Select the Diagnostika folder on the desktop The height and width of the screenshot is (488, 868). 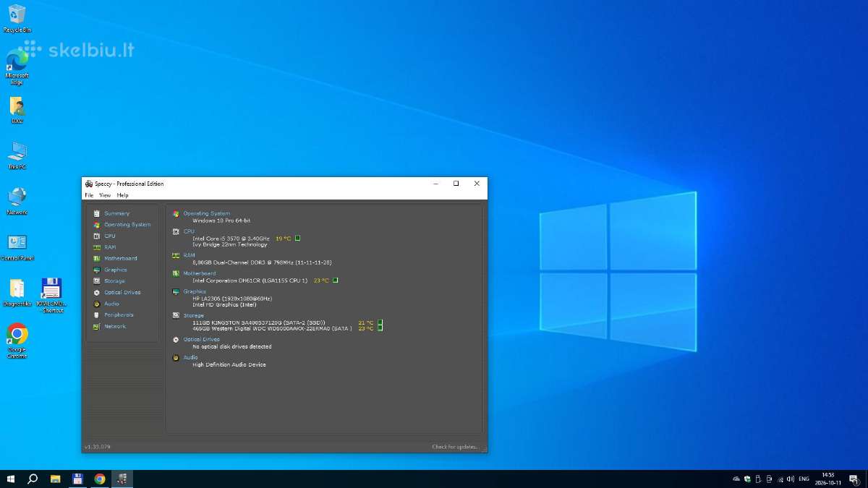(17, 293)
